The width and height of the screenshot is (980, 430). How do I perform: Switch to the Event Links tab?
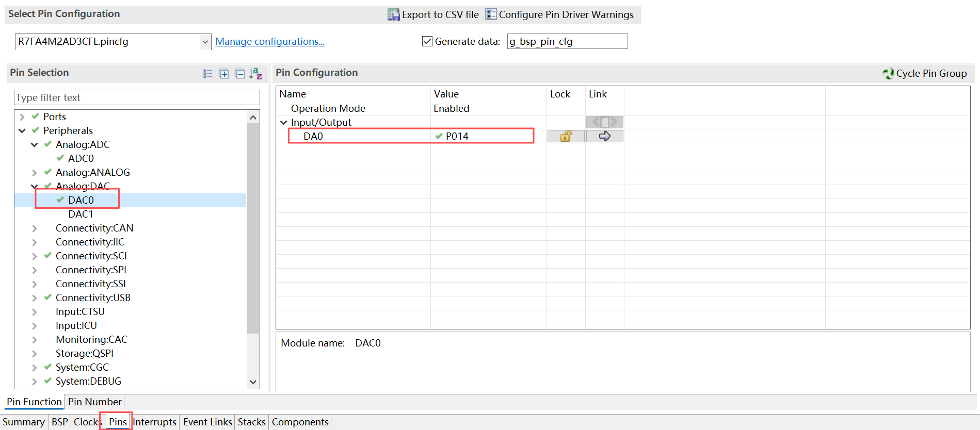207,422
